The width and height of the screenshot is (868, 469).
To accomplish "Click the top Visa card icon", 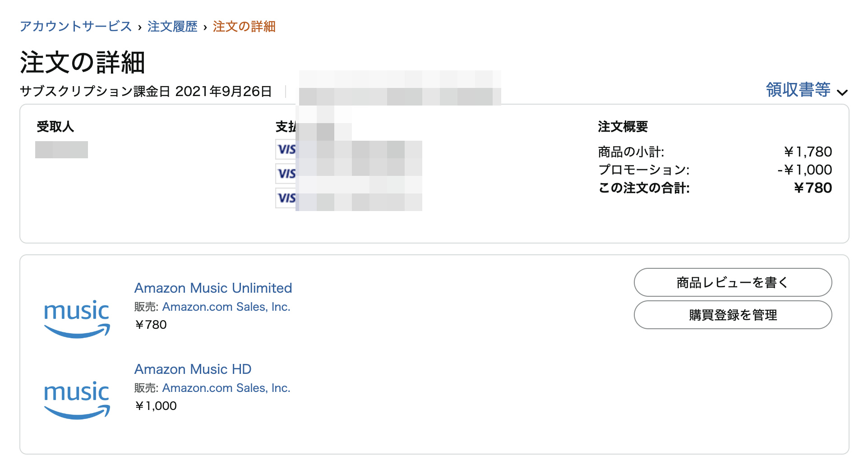I will (286, 149).
